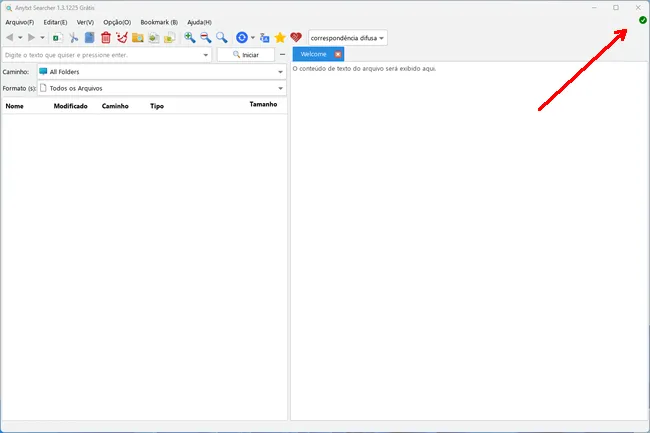The image size is (650, 433).
Task: Sort results by Caminho column
Action: click(115, 106)
